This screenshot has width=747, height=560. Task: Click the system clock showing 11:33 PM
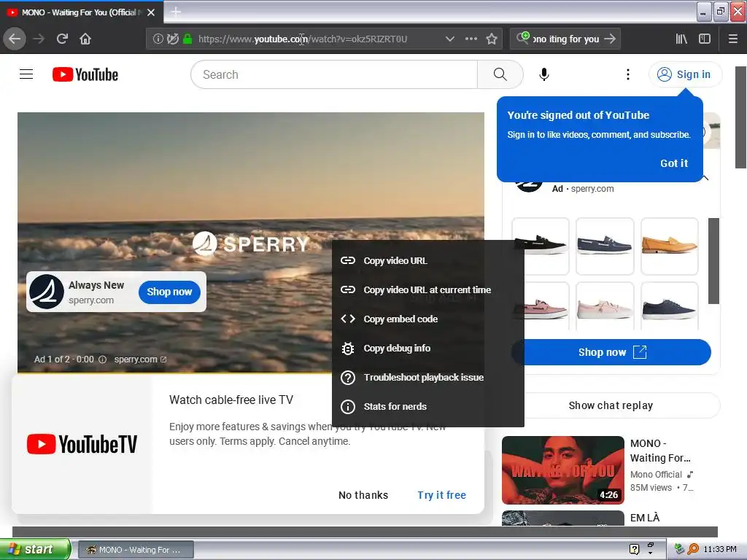tap(720, 549)
